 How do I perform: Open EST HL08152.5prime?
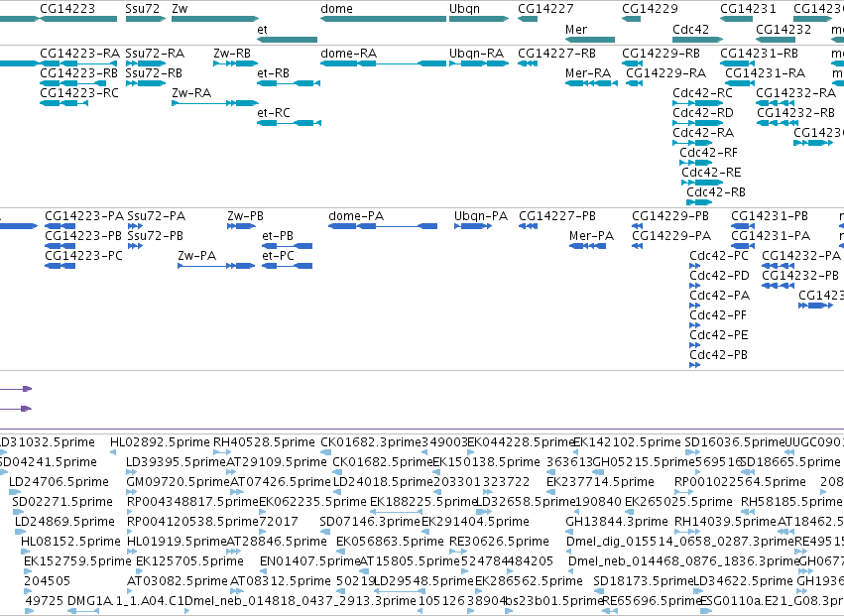pos(70,542)
